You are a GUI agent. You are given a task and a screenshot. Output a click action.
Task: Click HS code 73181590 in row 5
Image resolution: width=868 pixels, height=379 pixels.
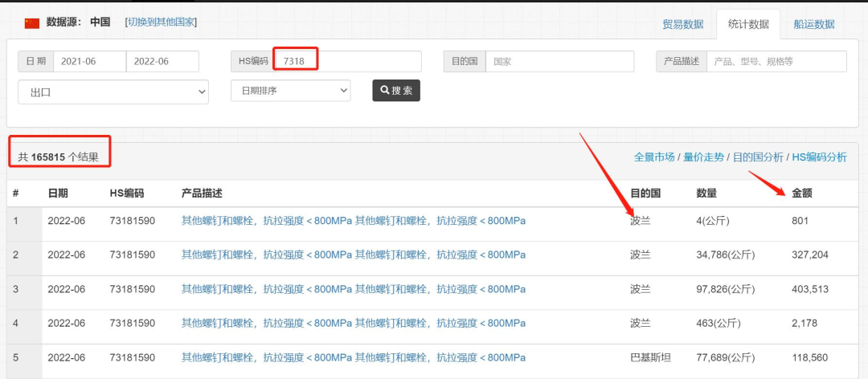133,358
